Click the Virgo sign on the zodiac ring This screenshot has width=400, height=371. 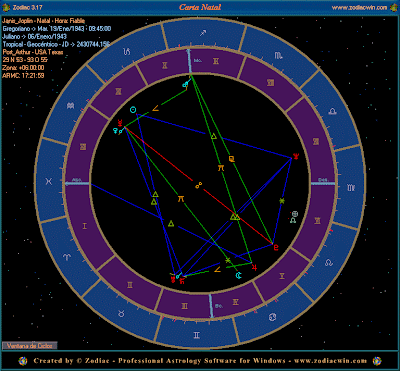pyautogui.click(x=351, y=188)
